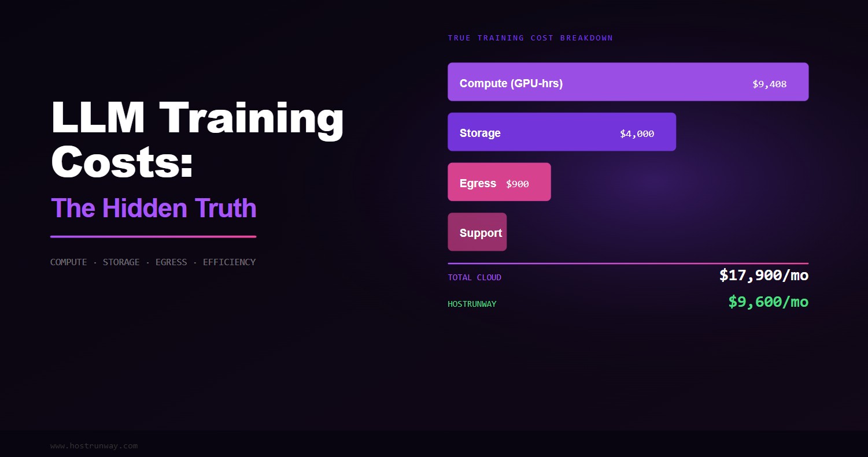Select the COMPUTE keyword in the tagline
This screenshot has height=457, width=868.
pos(68,262)
